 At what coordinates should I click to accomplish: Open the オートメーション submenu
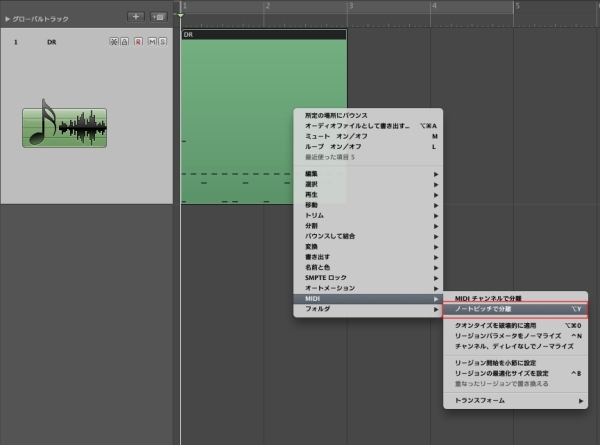point(368,288)
